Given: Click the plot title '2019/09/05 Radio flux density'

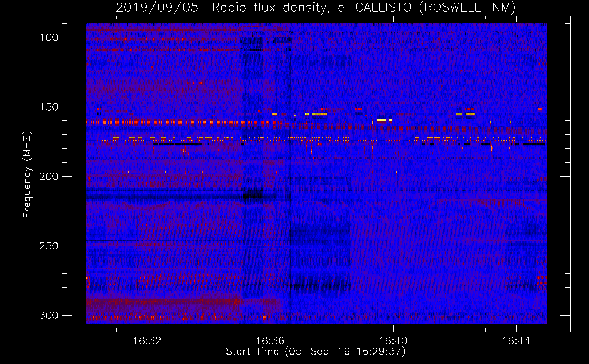Looking at the screenshot, I should coord(316,8).
